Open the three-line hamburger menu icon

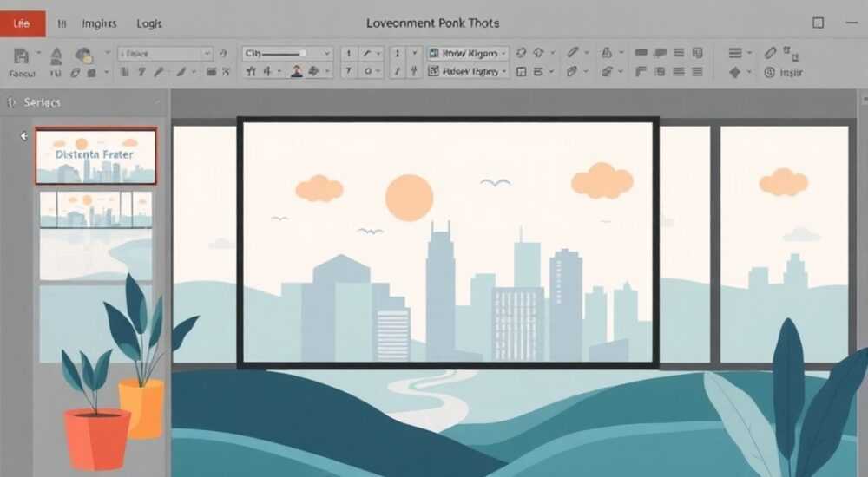[x=735, y=53]
